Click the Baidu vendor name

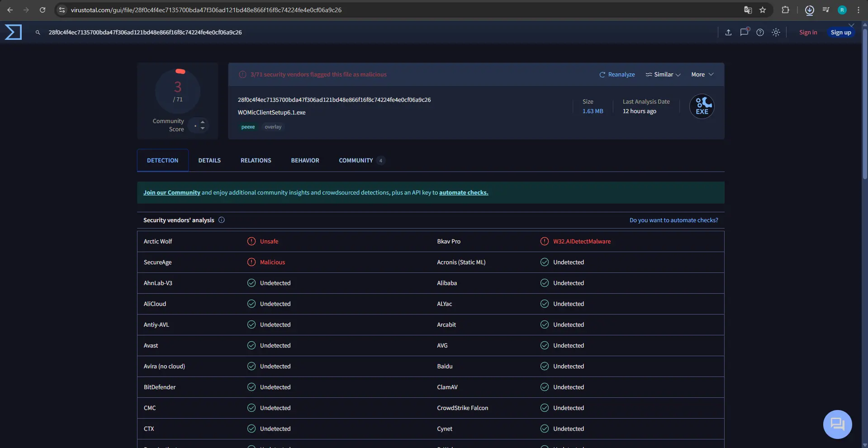[x=445, y=366]
